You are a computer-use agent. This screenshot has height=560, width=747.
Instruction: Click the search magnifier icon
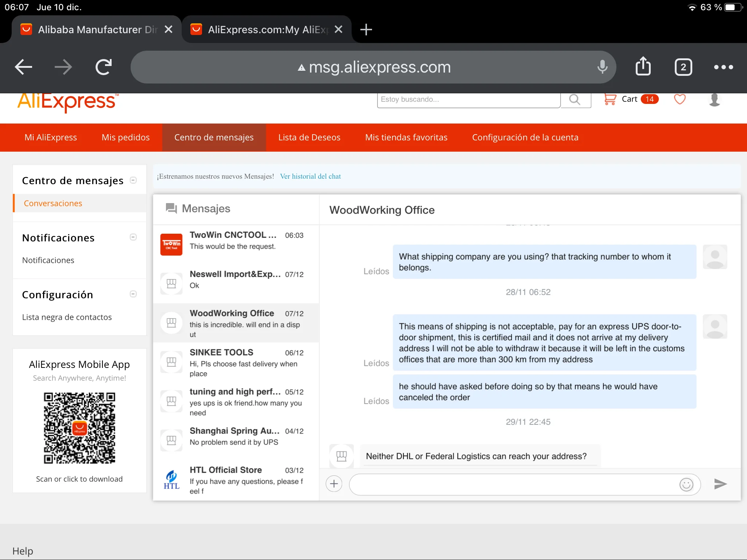tap(575, 100)
